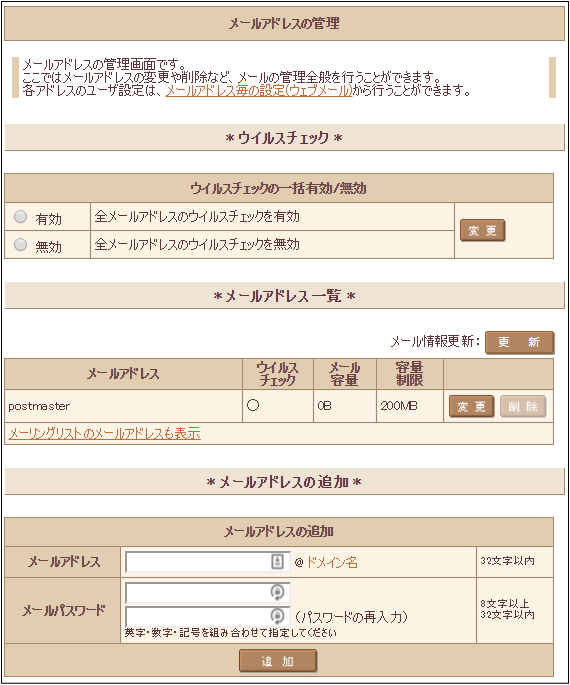Click the 200MB capacity limit cell

pyautogui.click(x=410, y=406)
